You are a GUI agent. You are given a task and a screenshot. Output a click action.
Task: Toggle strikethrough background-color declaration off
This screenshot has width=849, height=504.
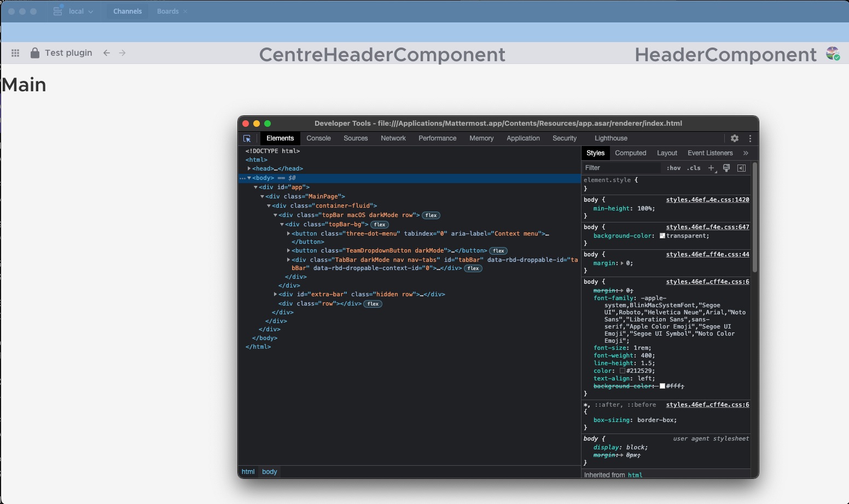[624, 386]
